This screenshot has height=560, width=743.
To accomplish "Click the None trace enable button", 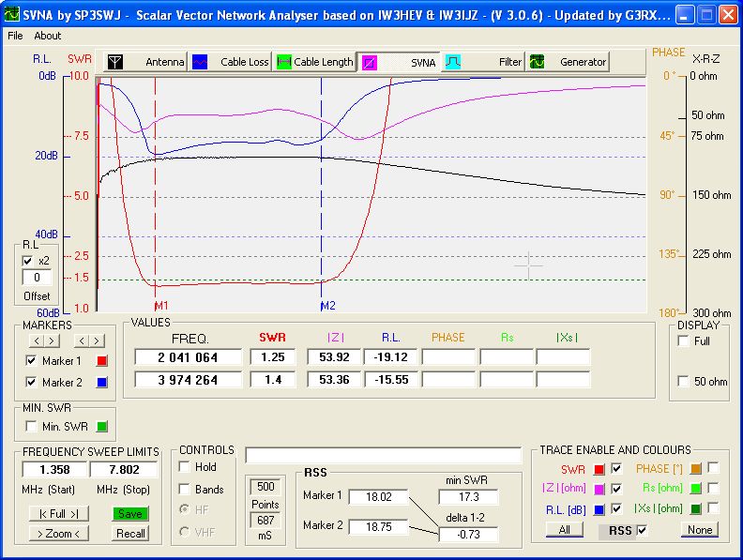I will click(x=699, y=530).
